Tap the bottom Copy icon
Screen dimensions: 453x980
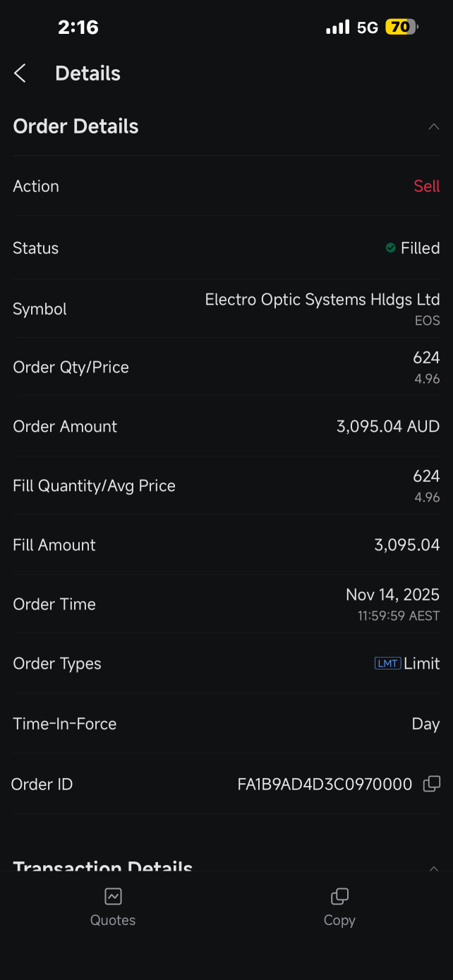(x=339, y=896)
